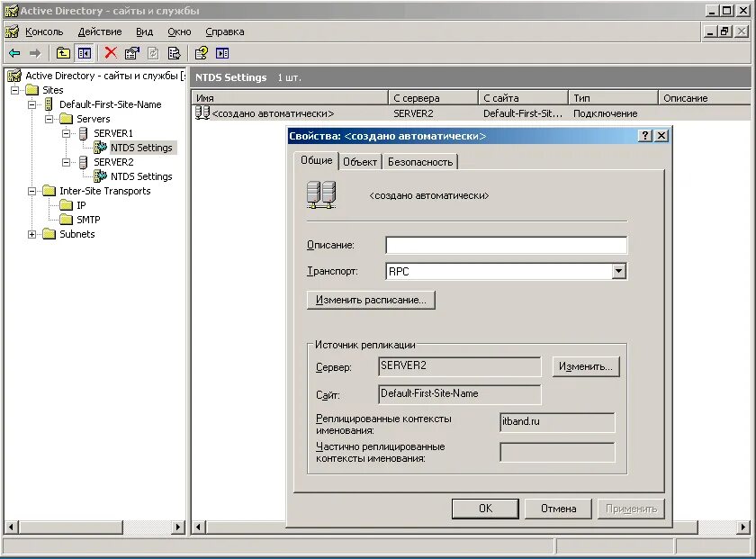This screenshot has height=559, width=756.
Task: Click the Подключение cell in list row
Action: pos(605,113)
